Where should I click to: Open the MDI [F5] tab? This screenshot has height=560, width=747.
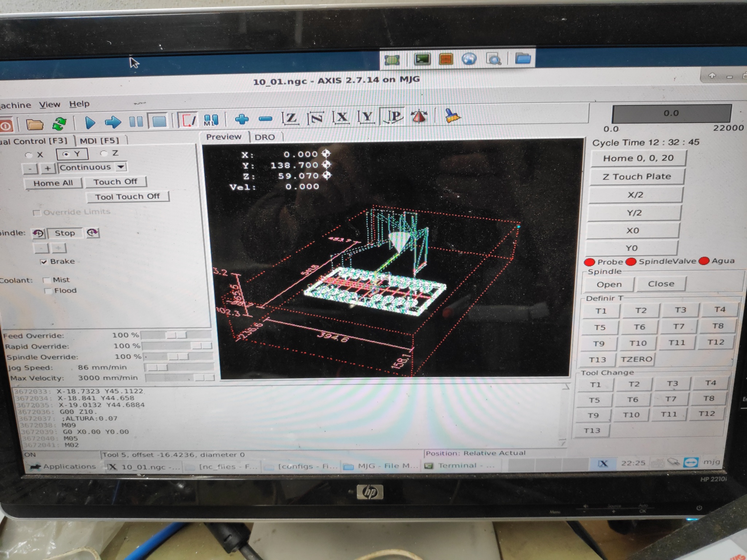pos(100,141)
